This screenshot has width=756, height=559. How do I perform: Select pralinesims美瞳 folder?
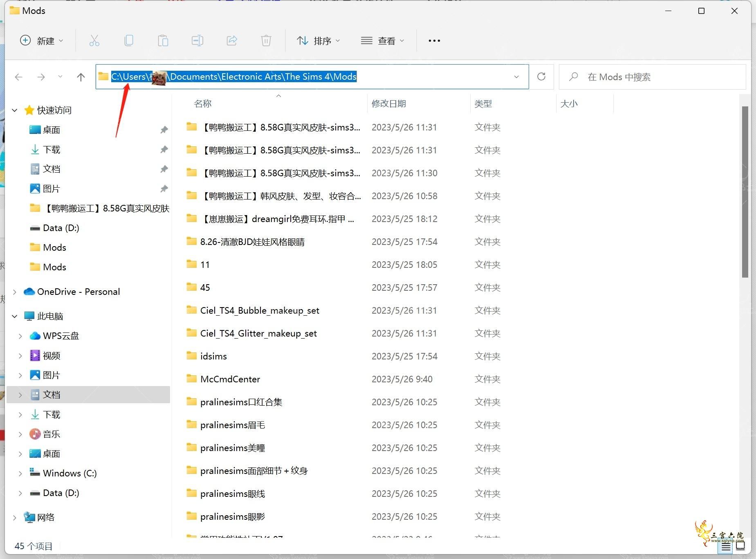(x=233, y=448)
